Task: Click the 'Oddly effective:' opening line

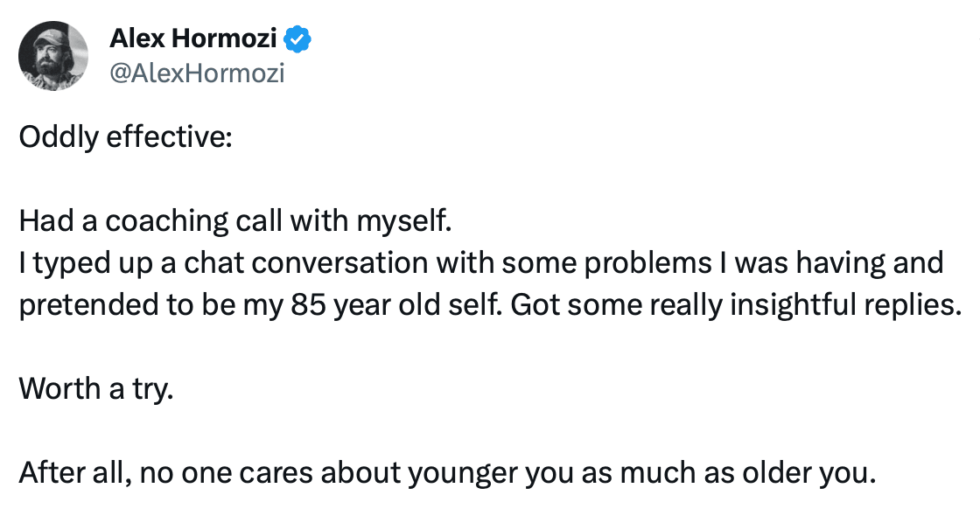Action: pos(126,136)
